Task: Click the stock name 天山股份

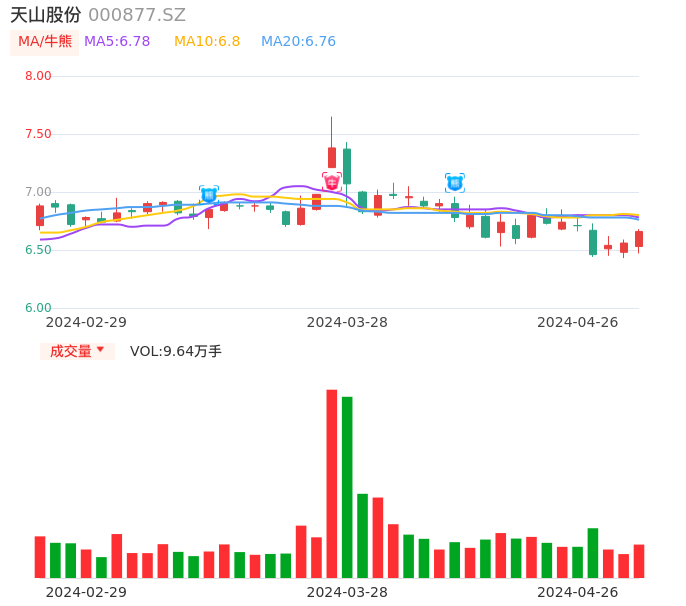Action: pos(46,15)
